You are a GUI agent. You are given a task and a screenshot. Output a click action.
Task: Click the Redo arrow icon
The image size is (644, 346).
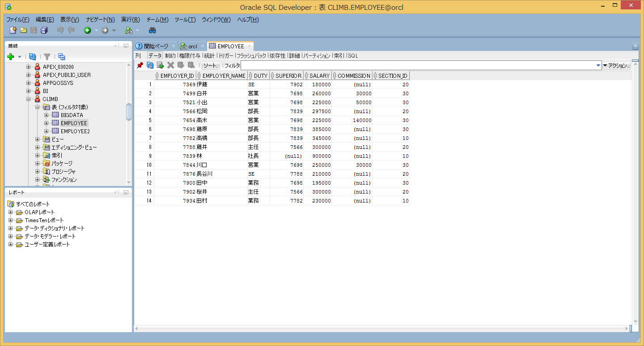[x=71, y=30]
